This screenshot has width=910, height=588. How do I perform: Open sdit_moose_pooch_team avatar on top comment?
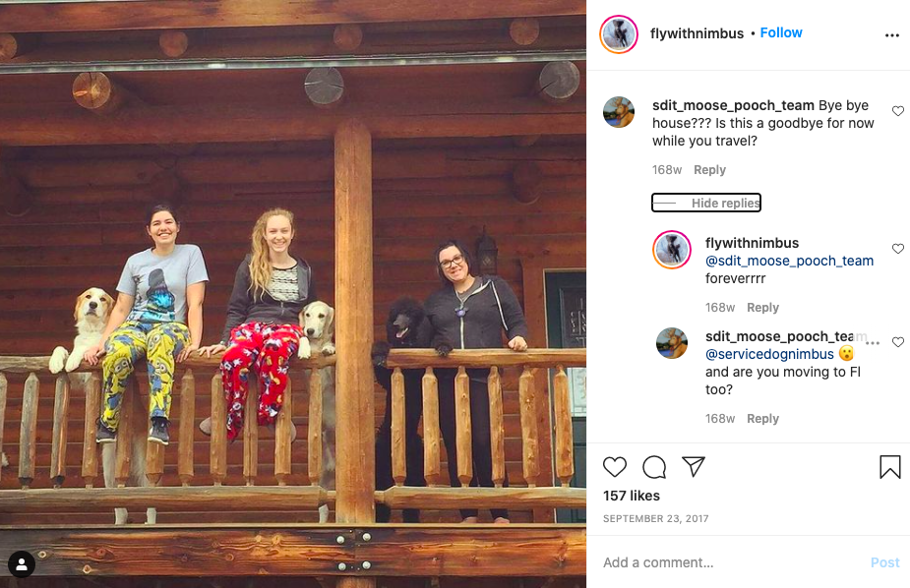619,112
